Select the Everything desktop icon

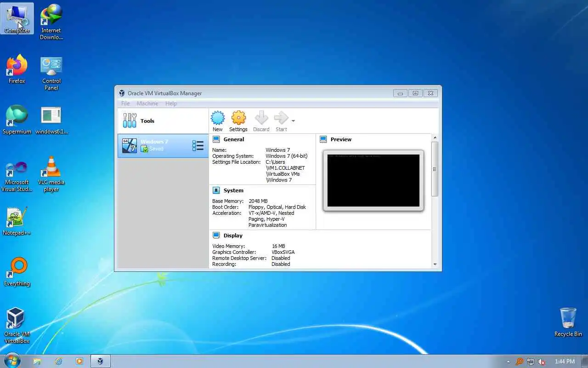point(17,271)
